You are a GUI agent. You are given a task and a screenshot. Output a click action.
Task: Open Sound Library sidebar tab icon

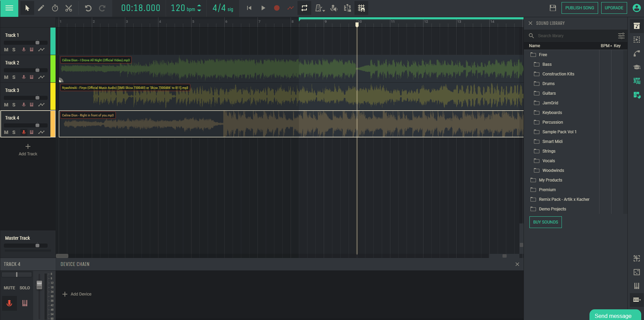pos(636,26)
